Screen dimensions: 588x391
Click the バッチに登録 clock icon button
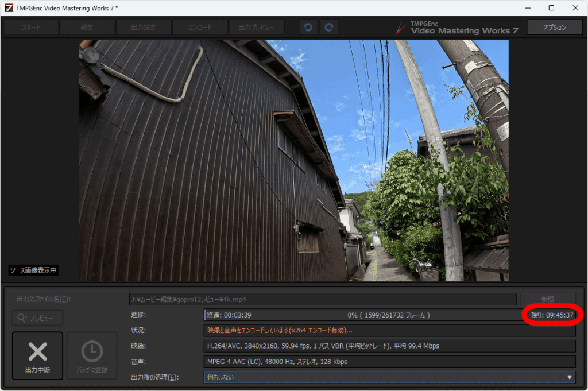(92, 355)
